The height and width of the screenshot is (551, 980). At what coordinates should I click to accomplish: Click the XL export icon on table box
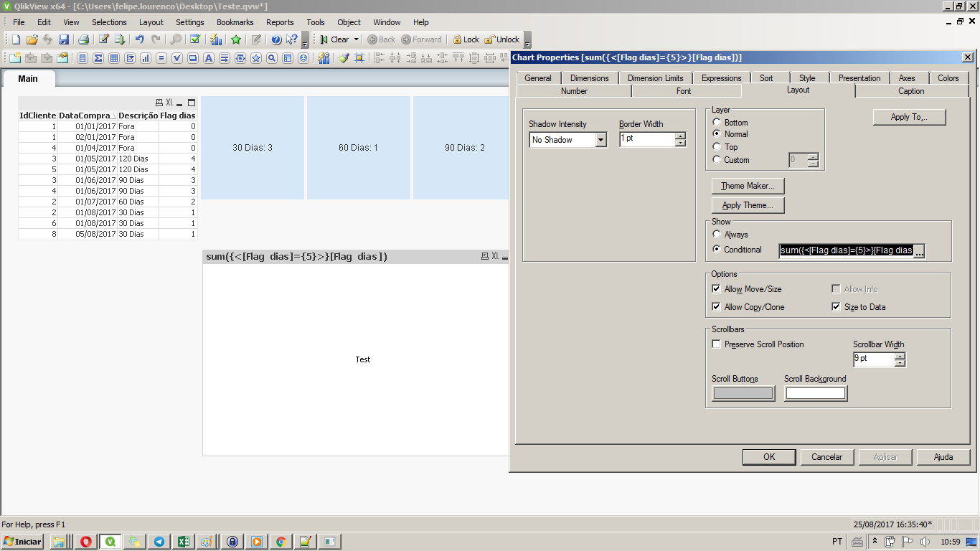coord(169,103)
